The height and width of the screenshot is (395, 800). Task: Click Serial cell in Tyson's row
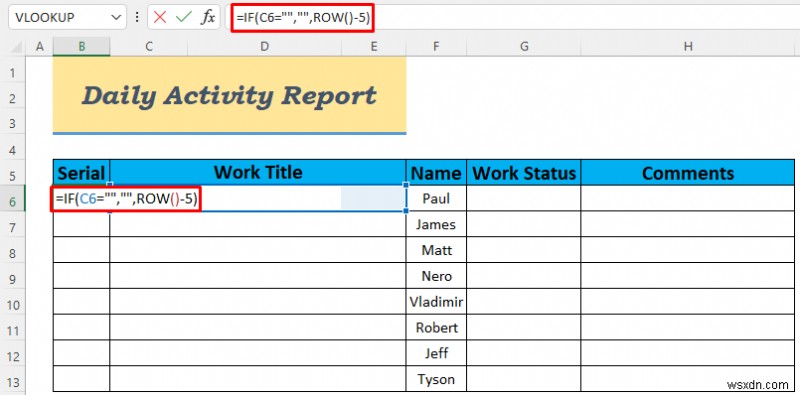point(81,379)
